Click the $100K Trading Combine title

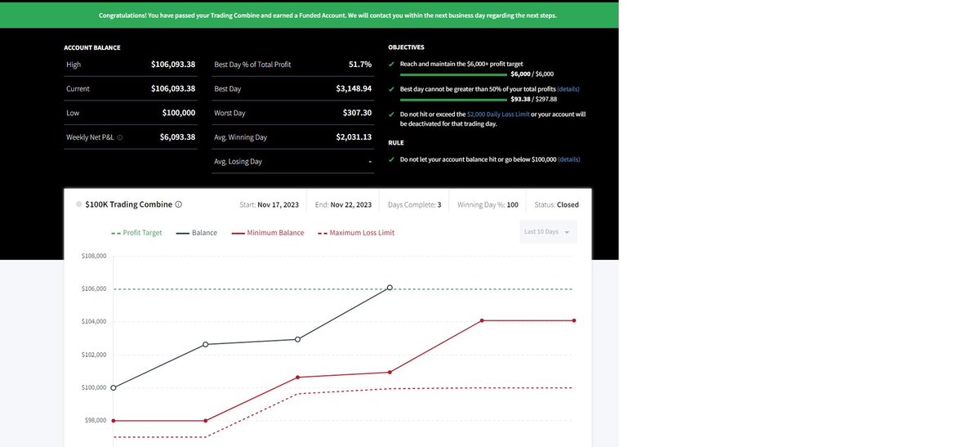click(128, 204)
